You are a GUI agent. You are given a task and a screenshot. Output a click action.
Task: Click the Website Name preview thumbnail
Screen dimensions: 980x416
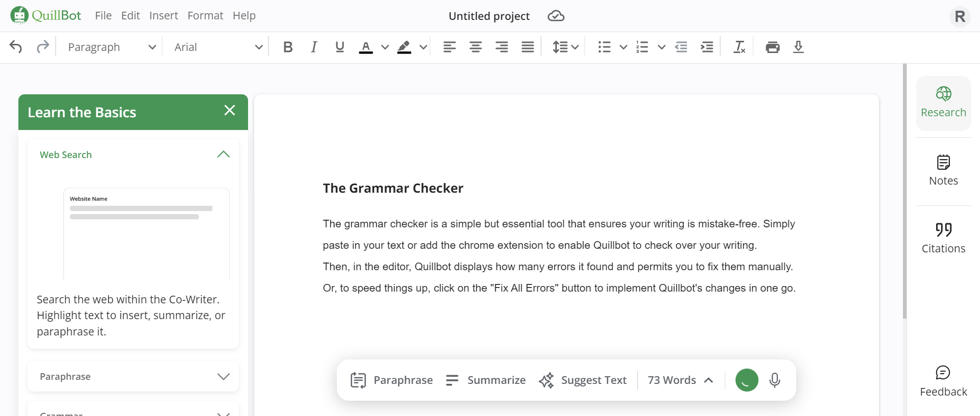[x=146, y=233]
